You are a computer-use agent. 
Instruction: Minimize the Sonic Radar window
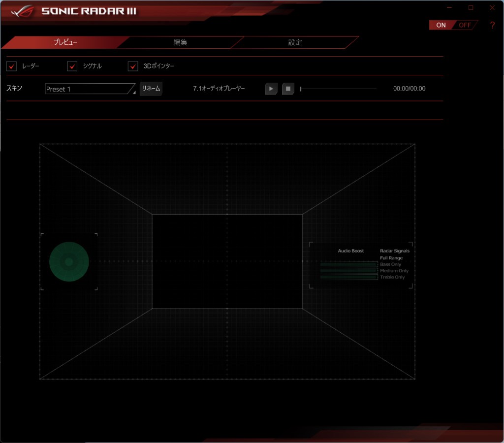point(449,8)
